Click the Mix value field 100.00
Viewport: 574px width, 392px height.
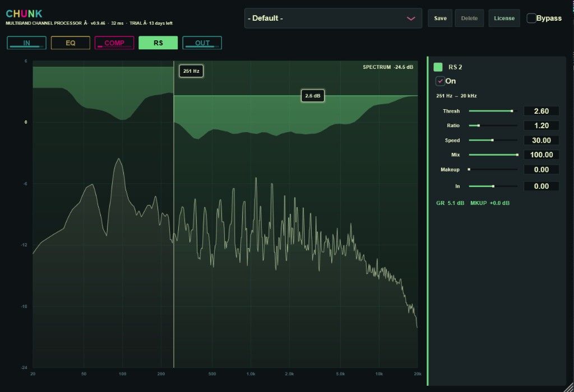coord(541,155)
